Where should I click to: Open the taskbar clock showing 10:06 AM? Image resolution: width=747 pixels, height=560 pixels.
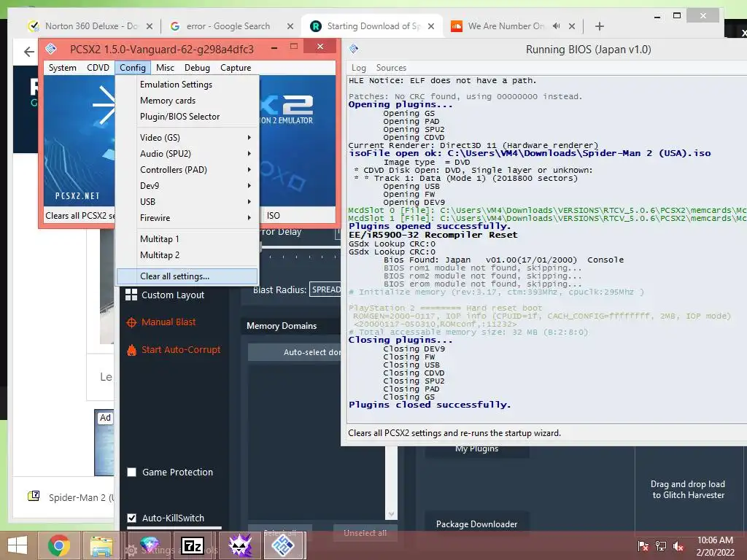715,546
